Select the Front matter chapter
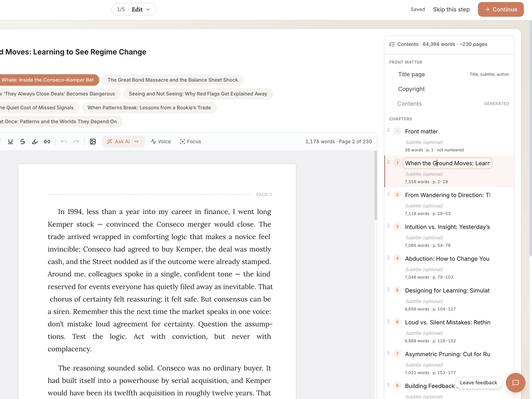The height and width of the screenshot is (399, 532). pos(421,131)
